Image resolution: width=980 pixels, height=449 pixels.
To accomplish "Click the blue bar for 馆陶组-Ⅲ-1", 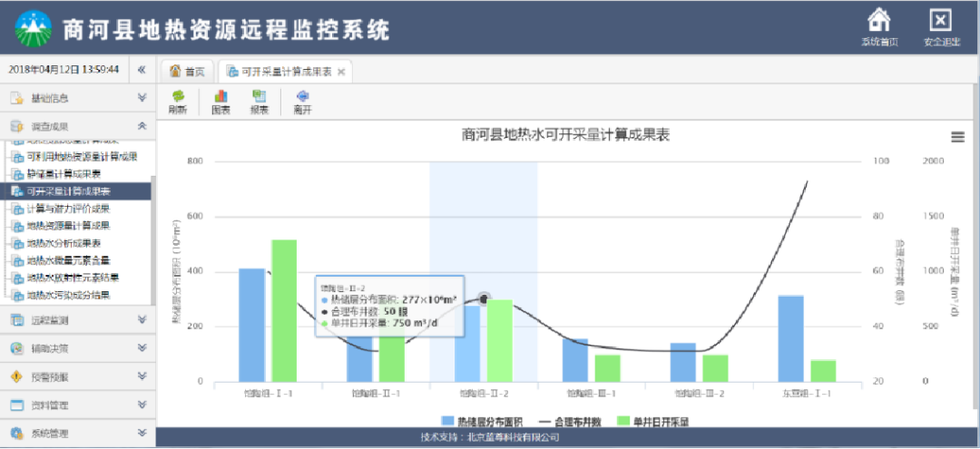I will [x=575, y=360].
